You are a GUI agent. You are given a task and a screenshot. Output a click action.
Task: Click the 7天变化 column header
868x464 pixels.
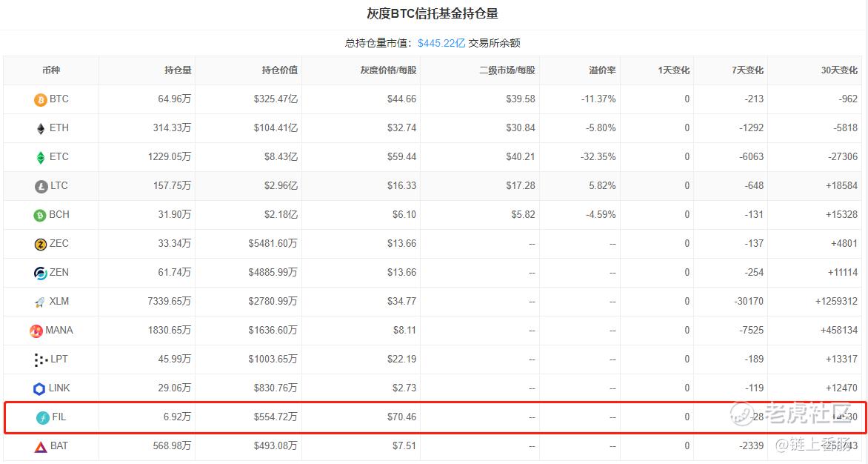click(x=747, y=70)
